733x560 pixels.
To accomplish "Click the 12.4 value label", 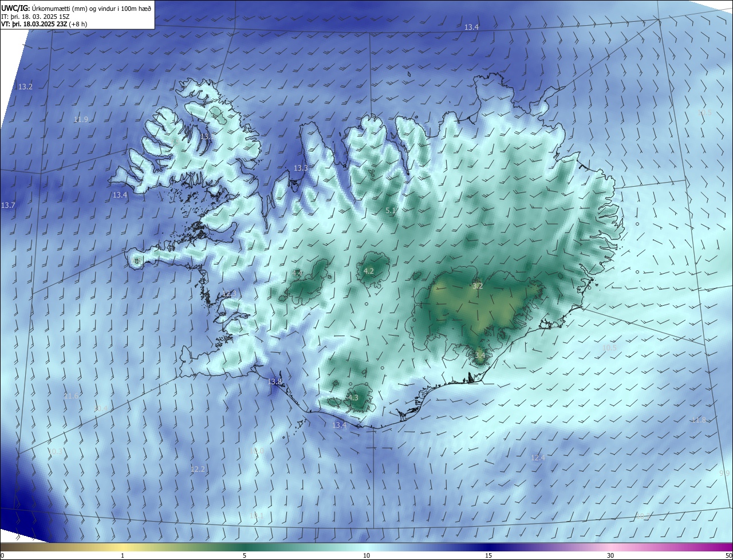I will (x=538, y=458).
